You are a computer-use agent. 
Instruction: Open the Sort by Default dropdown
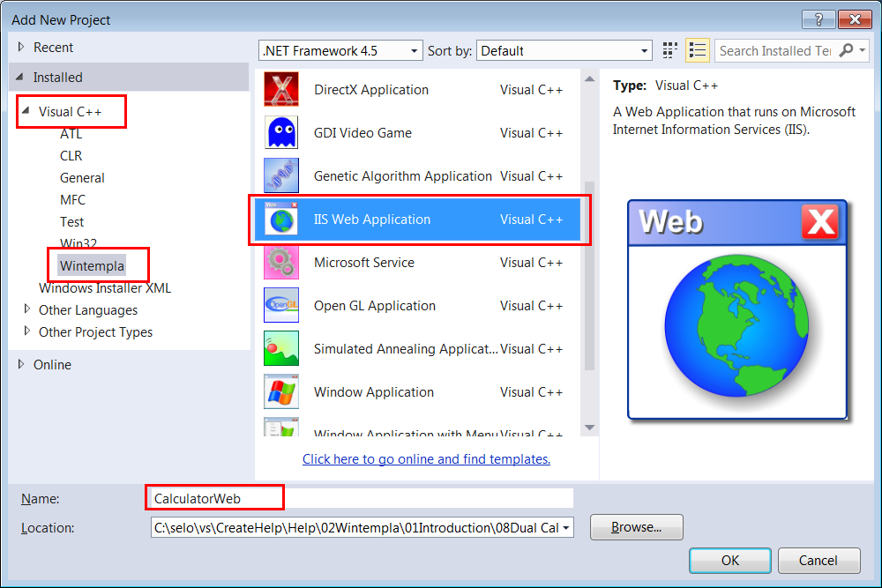point(564,50)
